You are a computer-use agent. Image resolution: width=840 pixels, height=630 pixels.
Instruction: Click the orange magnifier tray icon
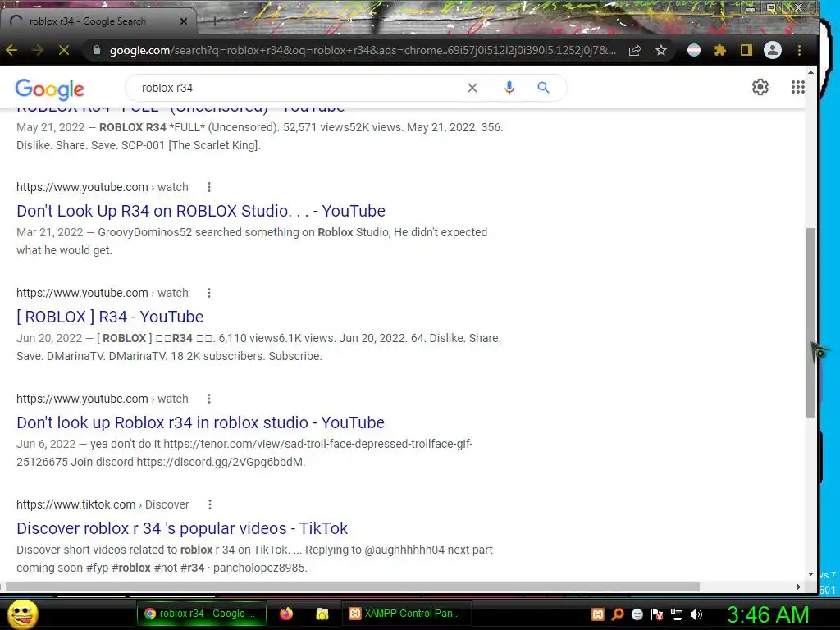tap(618, 614)
